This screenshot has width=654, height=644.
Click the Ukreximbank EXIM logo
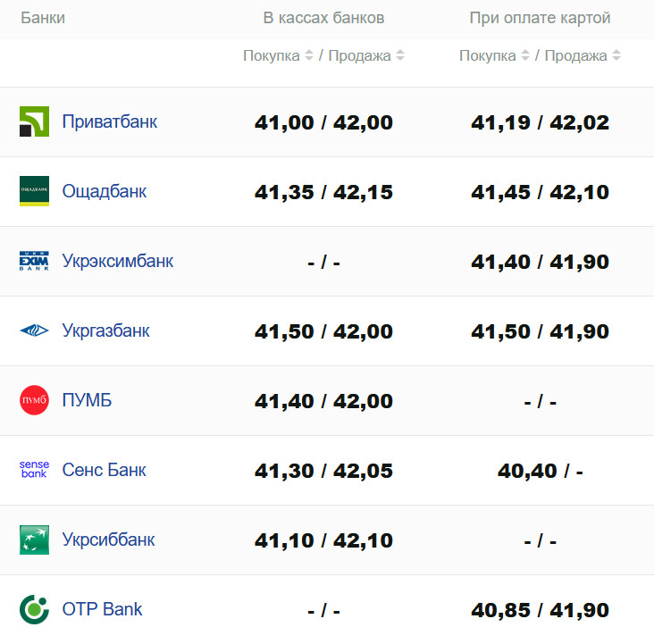[34, 261]
